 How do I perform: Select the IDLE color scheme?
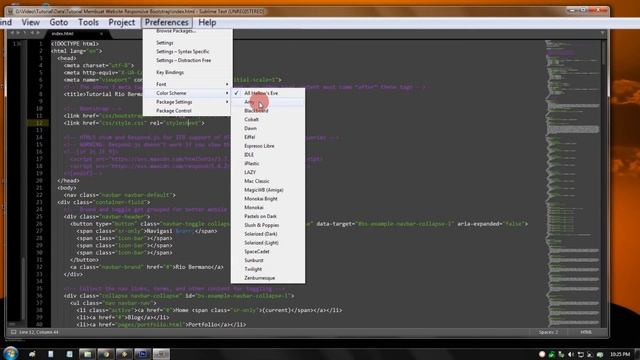pyautogui.click(x=268, y=155)
